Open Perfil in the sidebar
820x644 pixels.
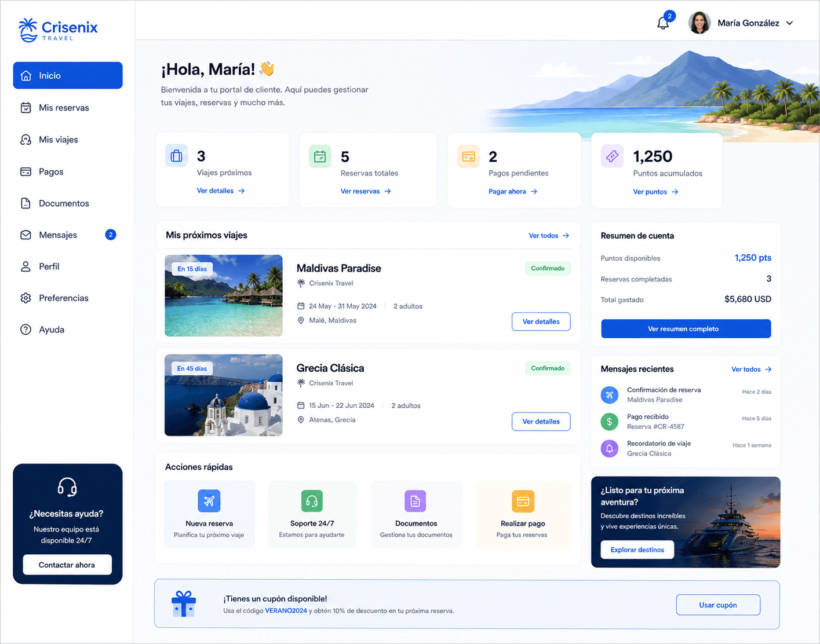68,266
